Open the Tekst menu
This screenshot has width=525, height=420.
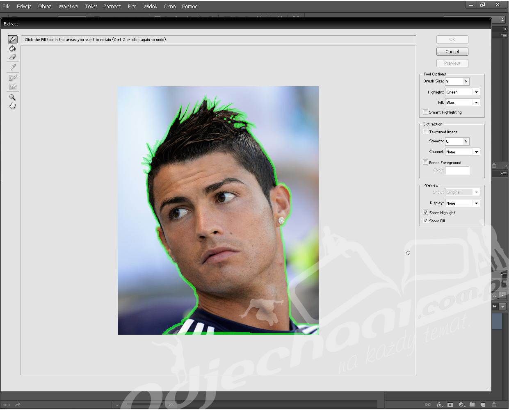tap(91, 7)
